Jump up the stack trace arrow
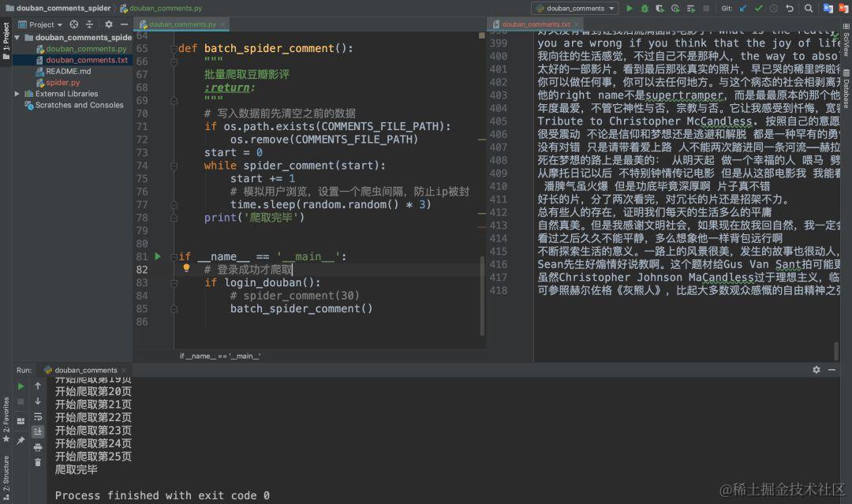Viewport: 852px width, 504px height. (38, 386)
